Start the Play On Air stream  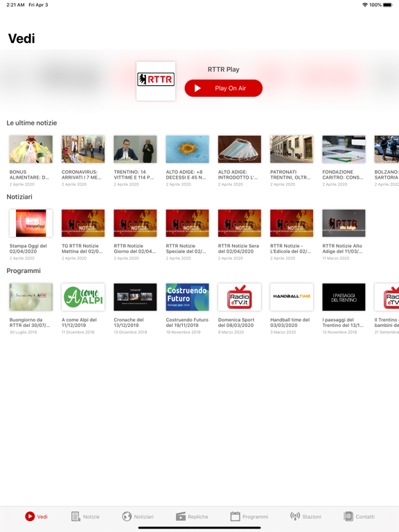[224, 88]
